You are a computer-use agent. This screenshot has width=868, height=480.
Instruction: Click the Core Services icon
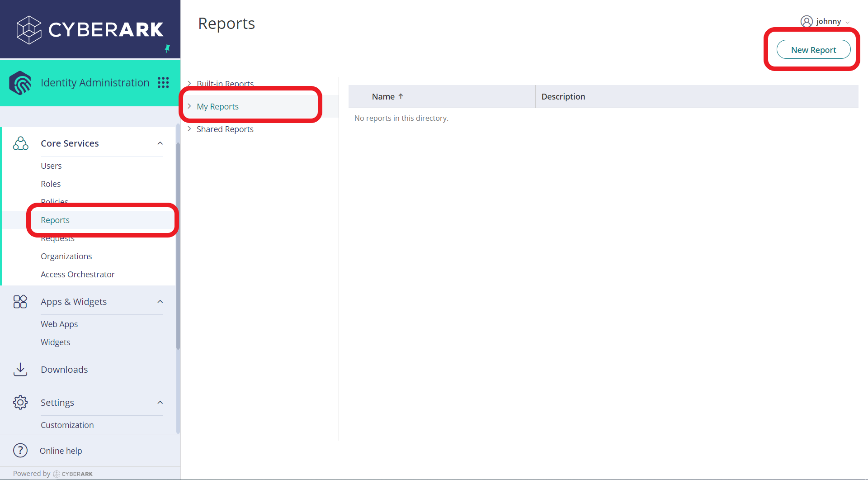click(20, 143)
